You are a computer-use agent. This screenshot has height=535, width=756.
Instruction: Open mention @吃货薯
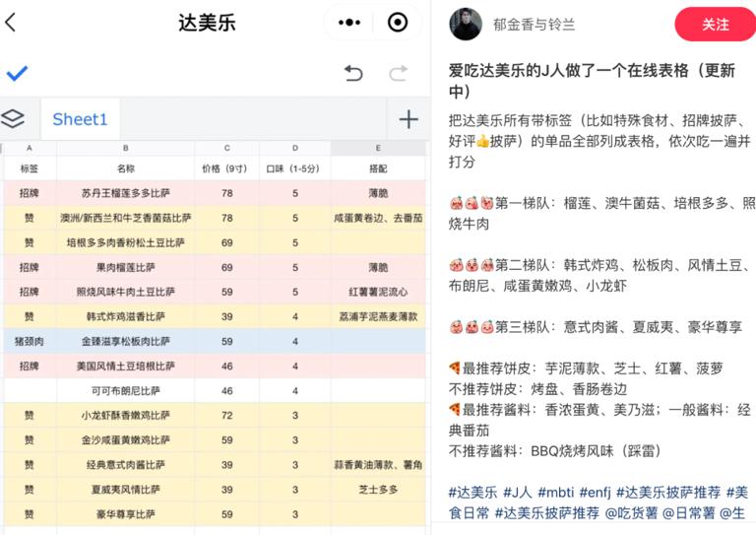point(631,512)
